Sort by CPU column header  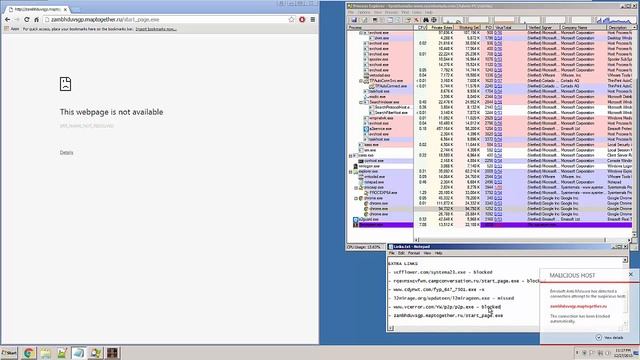421,27
